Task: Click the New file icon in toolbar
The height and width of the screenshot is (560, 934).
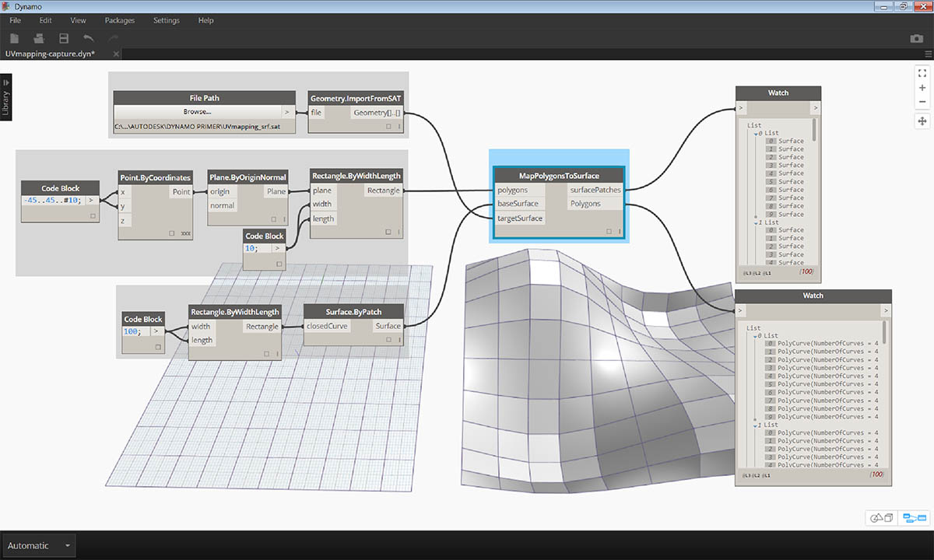Action: click(x=14, y=38)
